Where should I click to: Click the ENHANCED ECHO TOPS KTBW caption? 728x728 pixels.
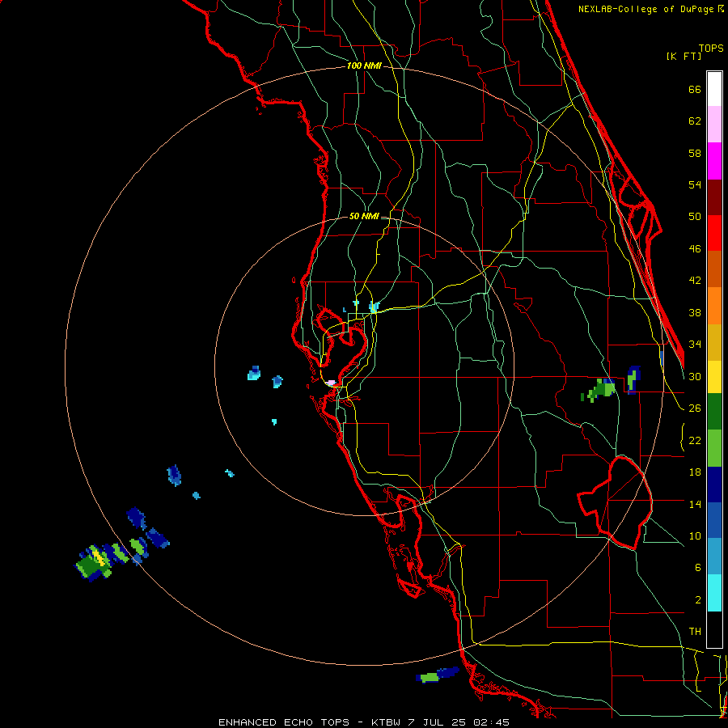pyautogui.click(x=363, y=722)
